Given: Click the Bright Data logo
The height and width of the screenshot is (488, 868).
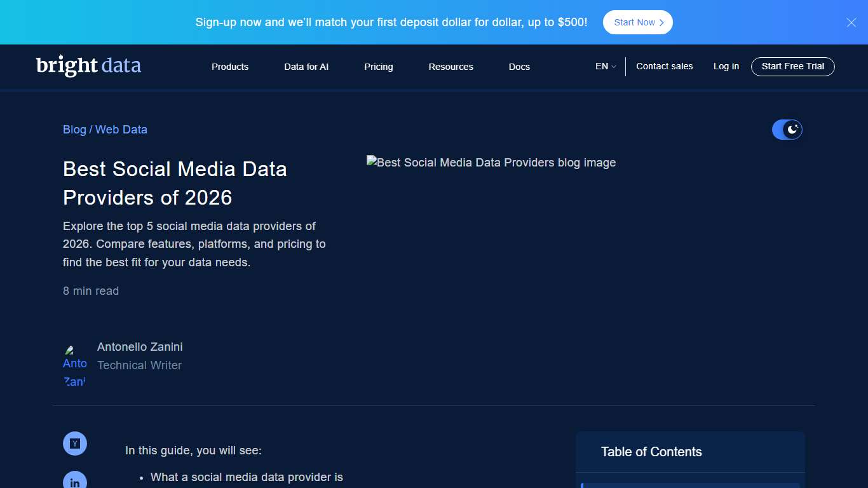Looking at the screenshot, I should pos(88,65).
